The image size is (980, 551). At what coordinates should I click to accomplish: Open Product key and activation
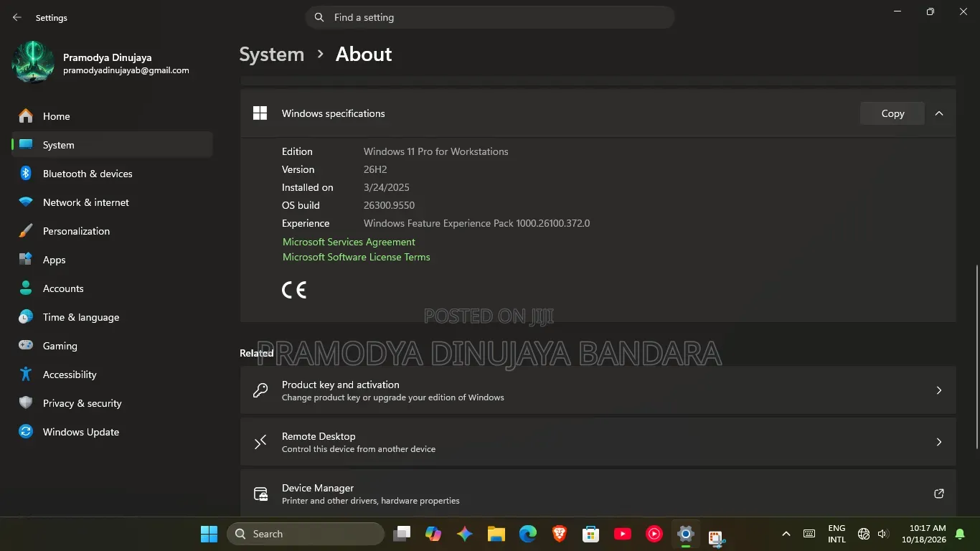(x=598, y=390)
